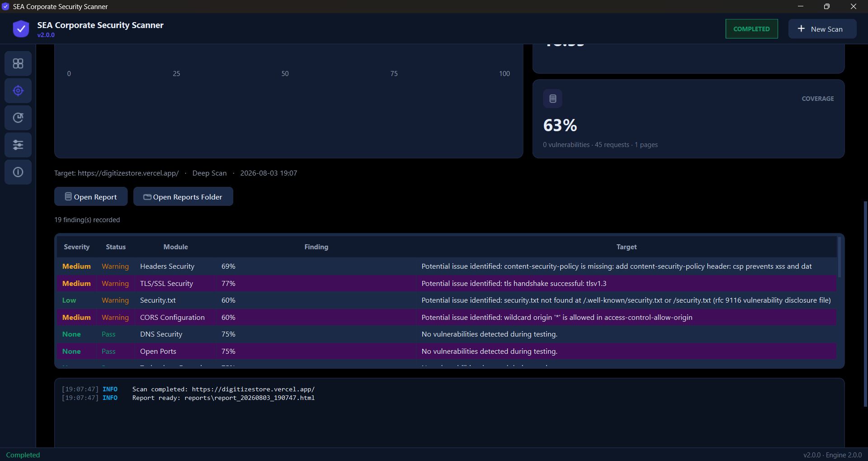
Task: Click the chart axis label 100
Action: 505,74
